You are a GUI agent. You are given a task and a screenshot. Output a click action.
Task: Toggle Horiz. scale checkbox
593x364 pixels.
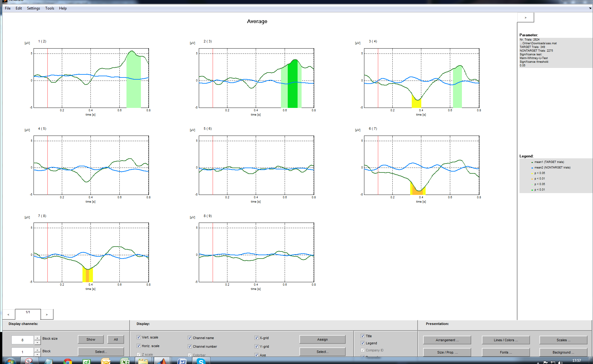click(138, 346)
